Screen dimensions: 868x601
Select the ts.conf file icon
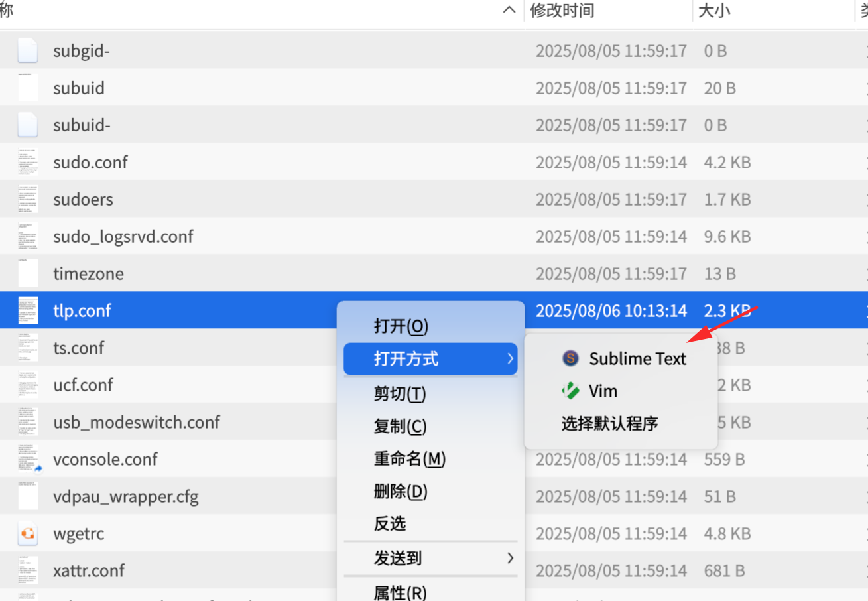(x=27, y=348)
